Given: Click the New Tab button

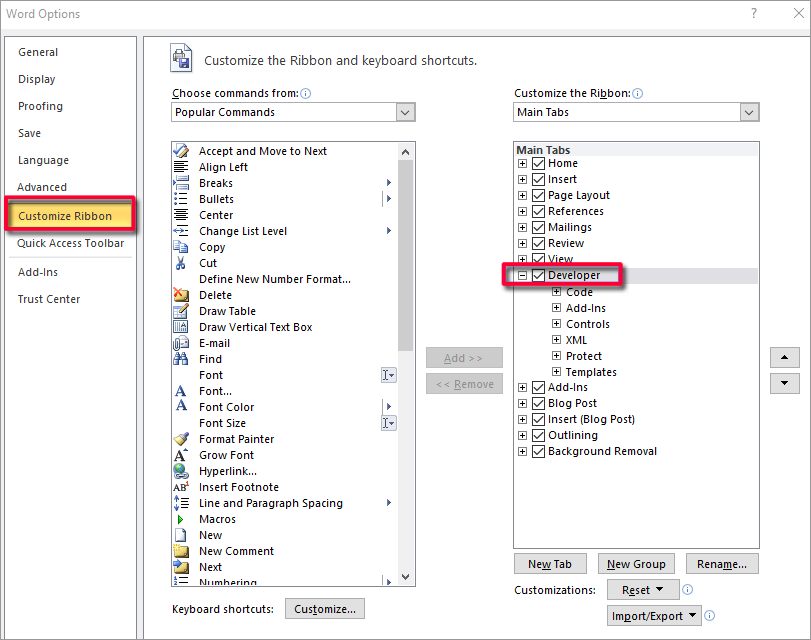Looking at the screenshot, I should pos(550,564).
